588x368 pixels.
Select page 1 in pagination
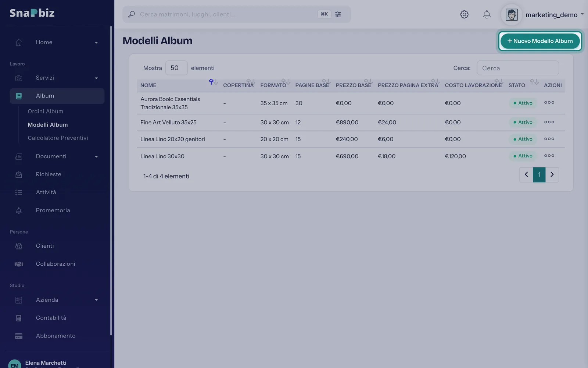point(539,175)
